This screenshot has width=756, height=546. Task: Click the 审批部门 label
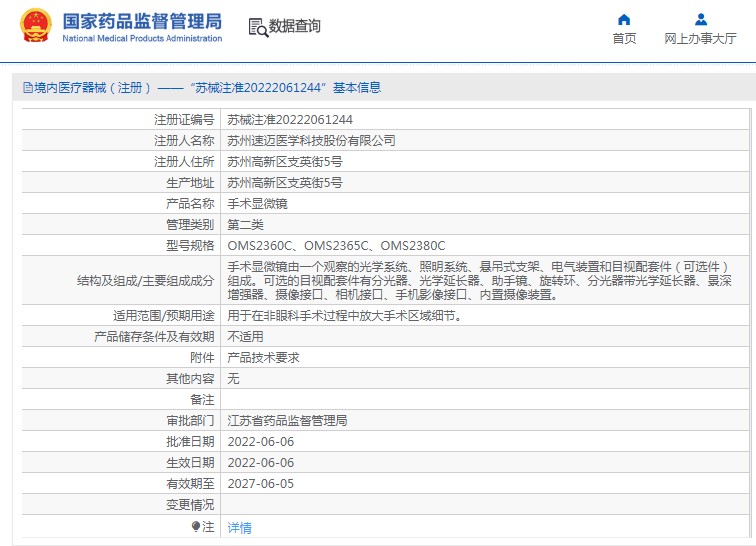click(190, 421)
